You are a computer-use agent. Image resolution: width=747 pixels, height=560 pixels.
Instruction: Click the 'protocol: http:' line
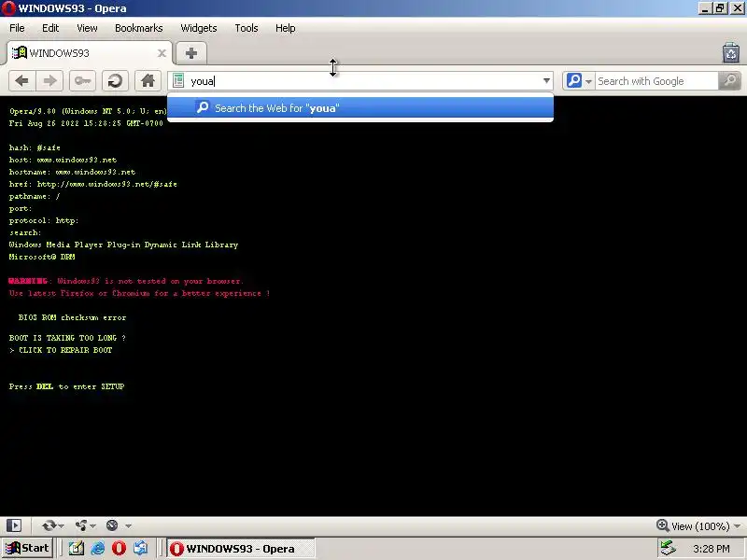[44, 220]
